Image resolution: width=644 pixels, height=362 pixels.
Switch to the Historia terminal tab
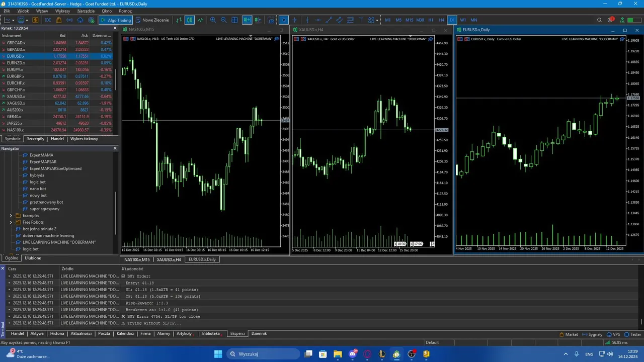[x=57, y=333]
